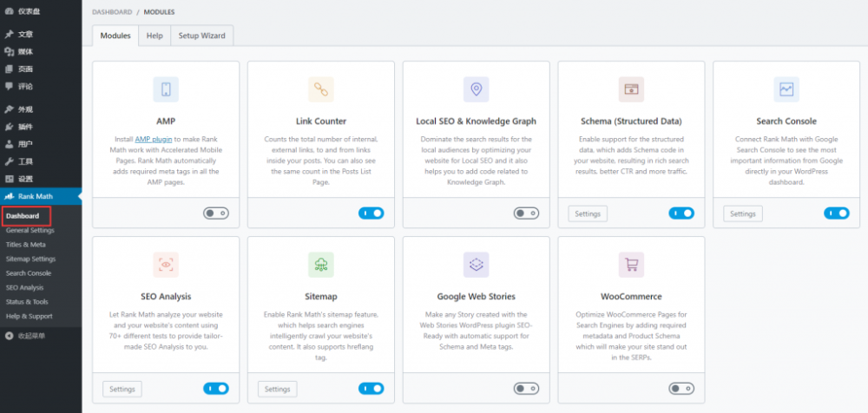Click the Google Web Stories icon
The image size is (868, 413).
476,265
